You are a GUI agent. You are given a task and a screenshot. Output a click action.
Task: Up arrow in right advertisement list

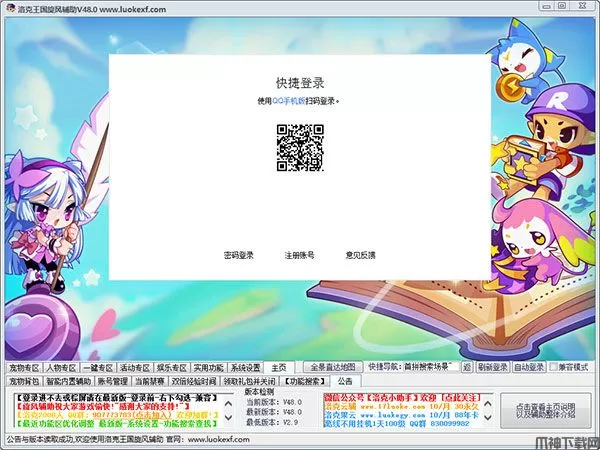point(488,404)
